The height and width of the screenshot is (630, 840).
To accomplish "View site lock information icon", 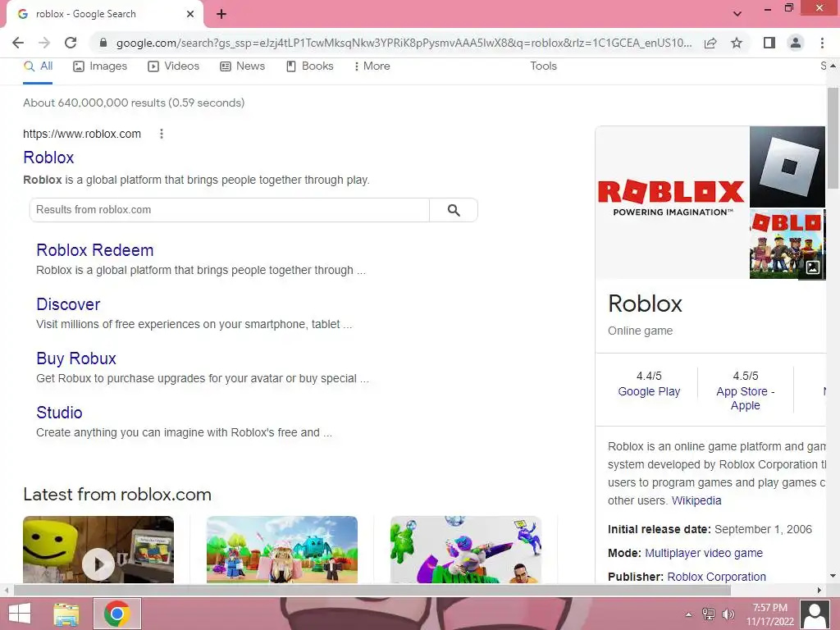I will (103, 43).
